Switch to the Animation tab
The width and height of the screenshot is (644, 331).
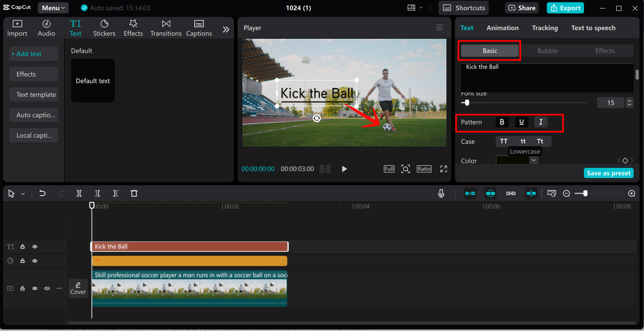[503, 28]
